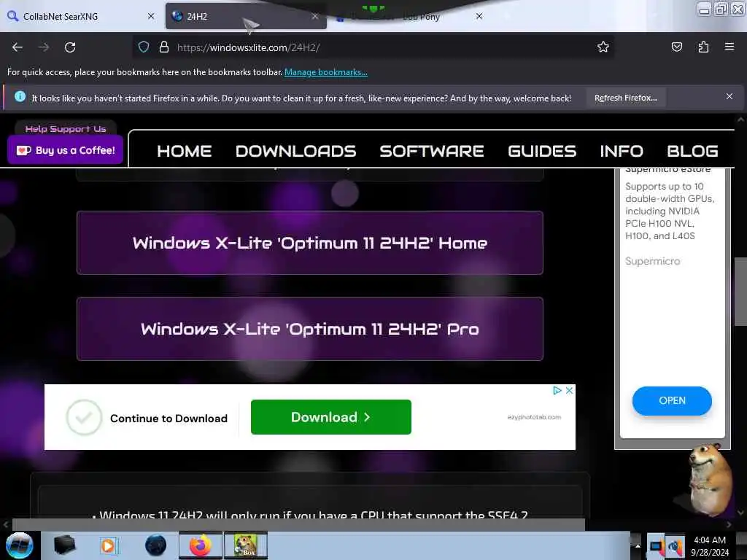Open Windows X-Lite Optimum 11 24H2 Pro

pos(309,329)
